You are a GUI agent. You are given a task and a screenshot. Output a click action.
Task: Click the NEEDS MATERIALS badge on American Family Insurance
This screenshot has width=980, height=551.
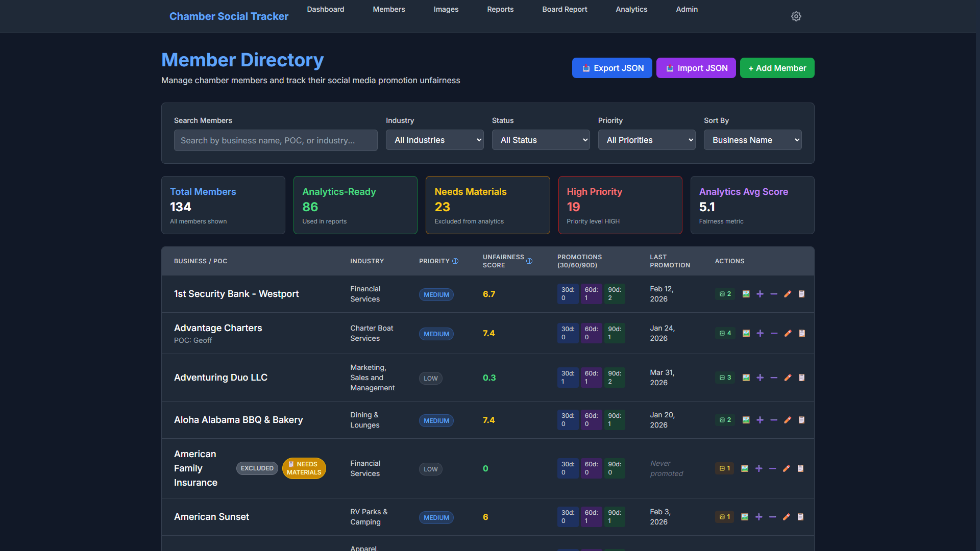(x=304, y=468)
